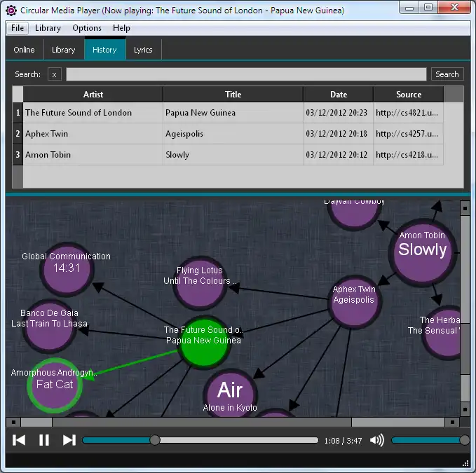Image resolution: width=476 pixels, height=473 pixels.
Task: Click the graph vertical scrollbar down arrow
Action: 465,409
